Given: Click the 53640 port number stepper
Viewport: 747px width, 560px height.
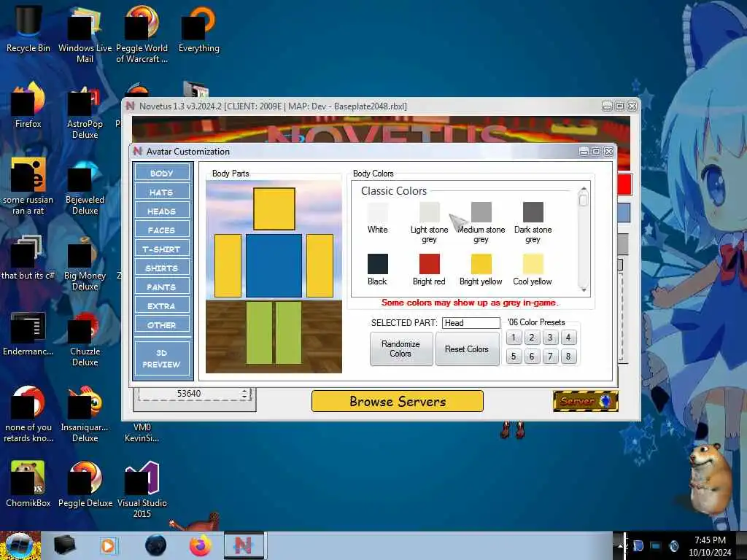Looking at the screenshot, I should tap(244, 394).
